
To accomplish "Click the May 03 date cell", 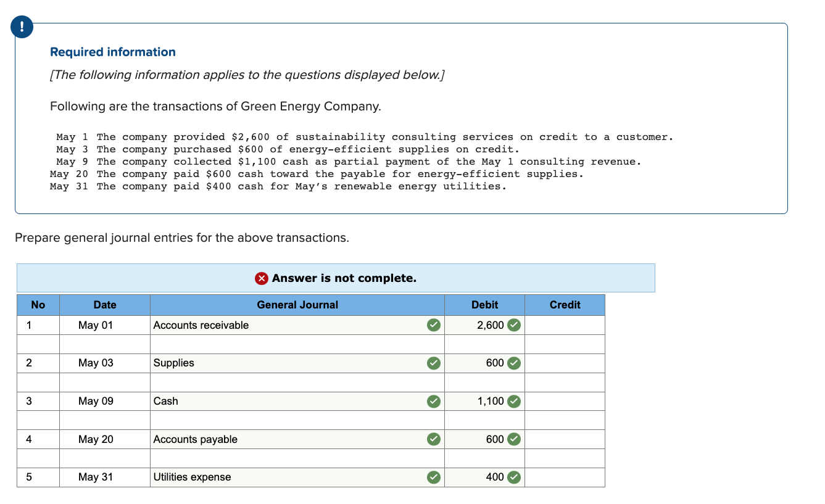I will pos(105,363).
